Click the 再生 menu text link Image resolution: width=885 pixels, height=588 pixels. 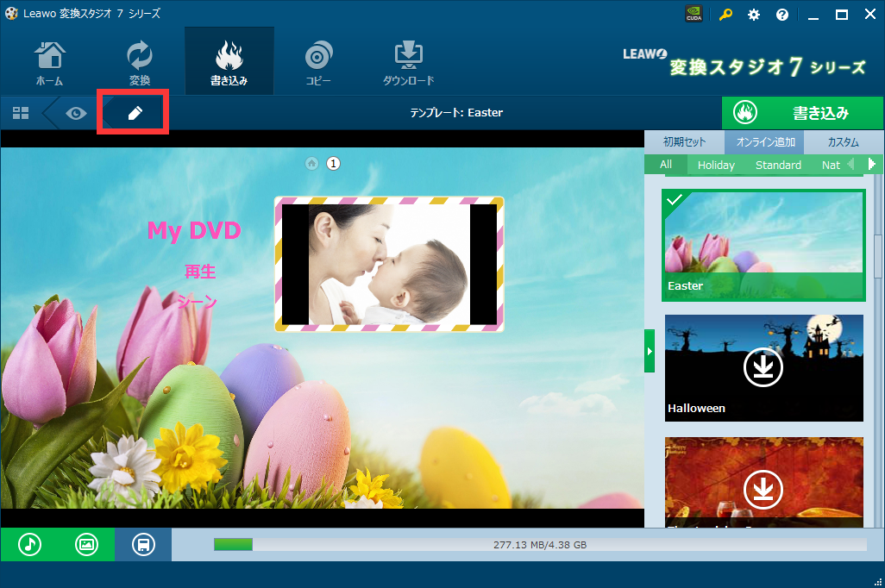(200, 272)
